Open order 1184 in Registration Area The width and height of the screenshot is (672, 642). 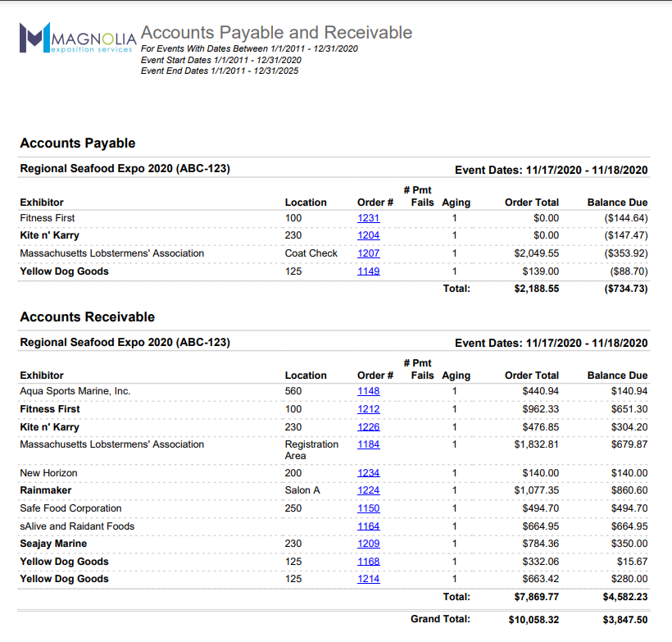click(368, 444)
